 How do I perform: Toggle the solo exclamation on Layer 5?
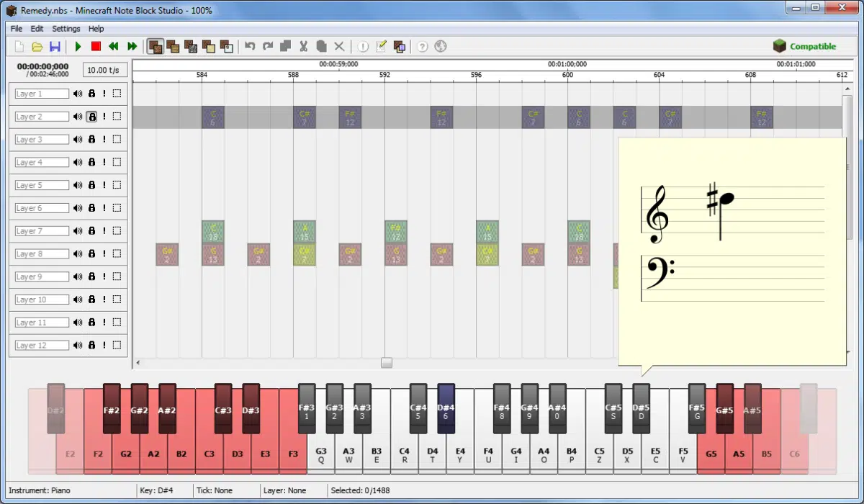104,185
